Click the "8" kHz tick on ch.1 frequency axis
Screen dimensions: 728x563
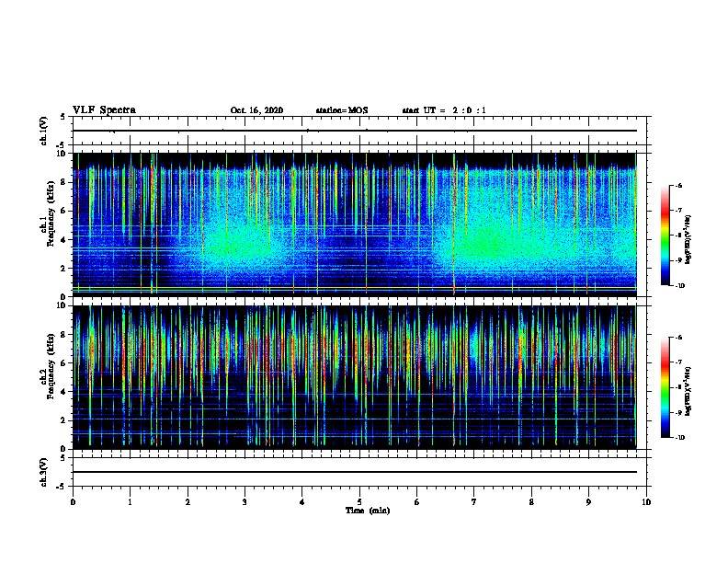pos(63,182)
